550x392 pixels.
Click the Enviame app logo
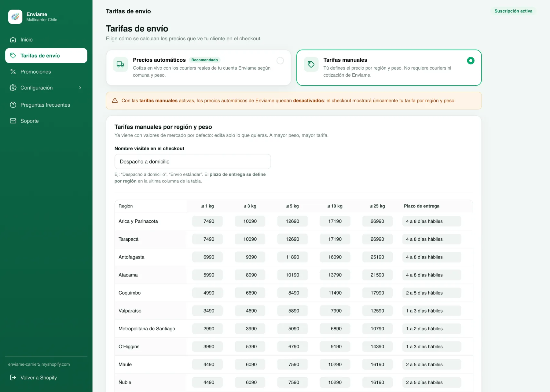coord(15,17)
